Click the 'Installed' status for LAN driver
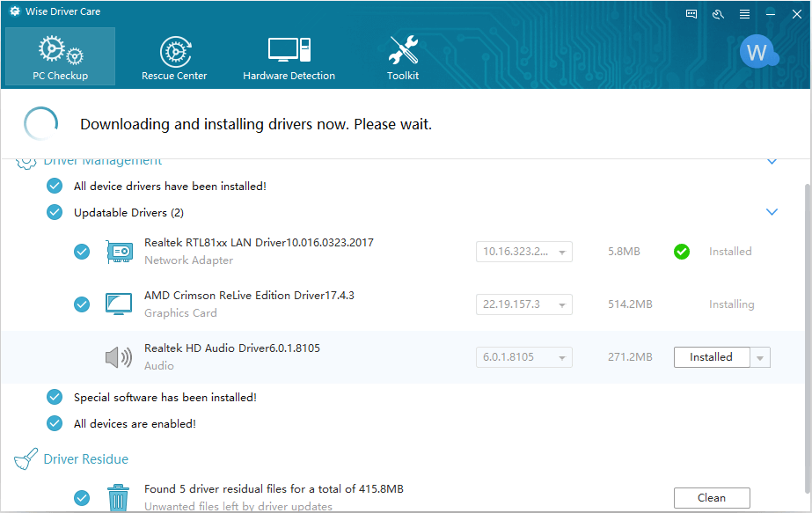Screen dimensions: 812x513 tap(730, 252)
